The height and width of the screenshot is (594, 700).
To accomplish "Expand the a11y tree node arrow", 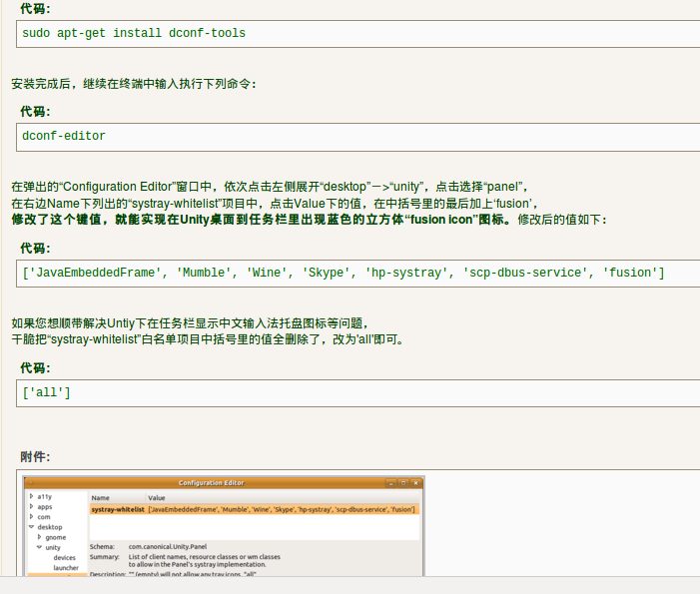I will (31, 496).
